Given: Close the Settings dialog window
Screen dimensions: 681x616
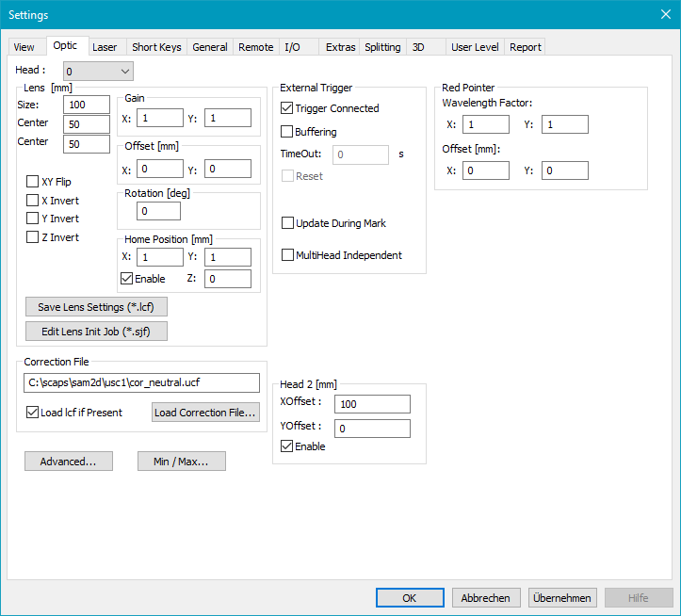Looking at the screenshot, I should pos(666,14).
